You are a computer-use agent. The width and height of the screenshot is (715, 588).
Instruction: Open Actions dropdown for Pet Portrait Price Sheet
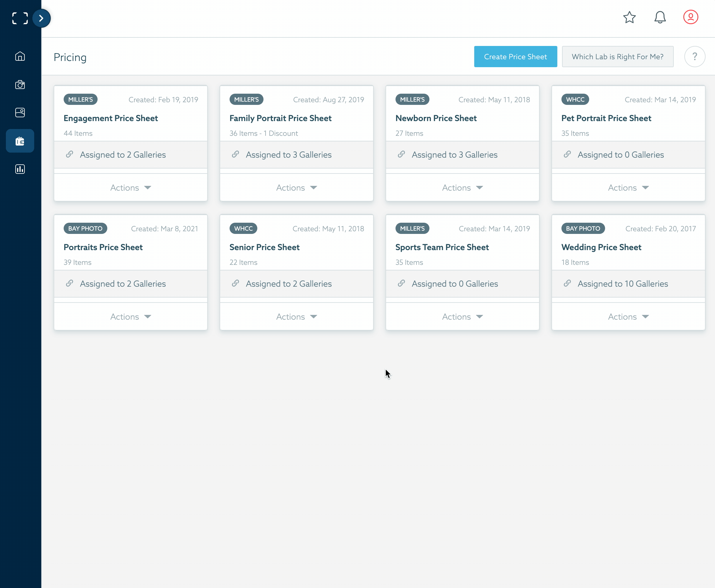click(x=628, y=188)
